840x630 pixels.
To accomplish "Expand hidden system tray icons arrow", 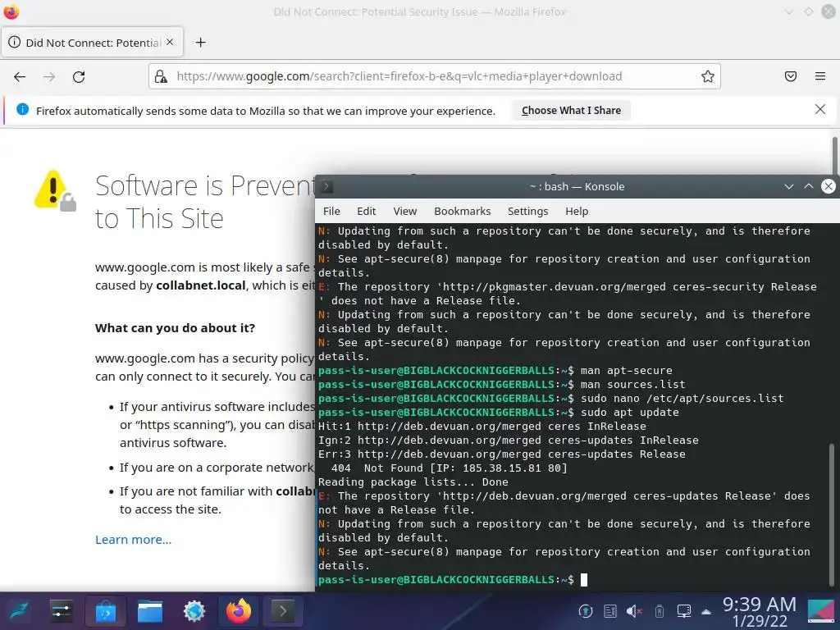I will (x=706, y=612).
